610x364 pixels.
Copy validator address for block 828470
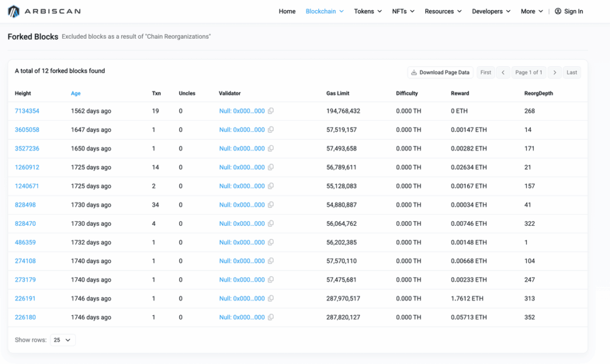pos(271,223)
